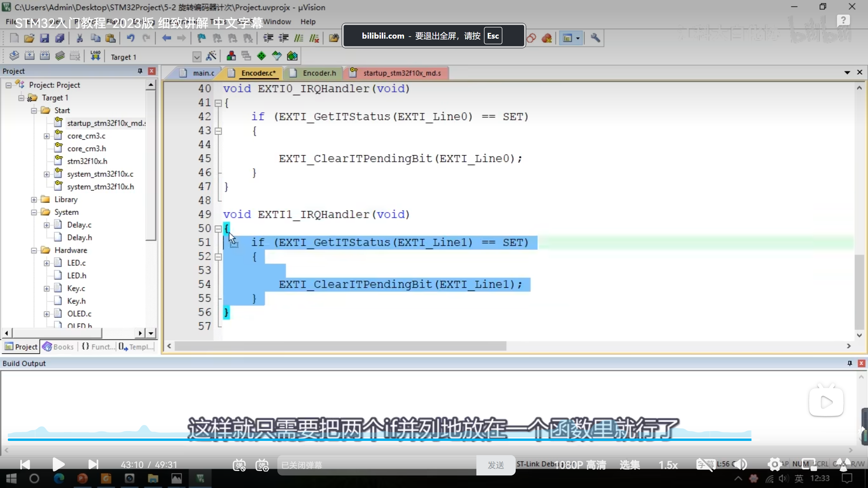This screenshot has width=868, height=488.
Task: Click the Cut scissors icon
Action: tap(80, 38)
